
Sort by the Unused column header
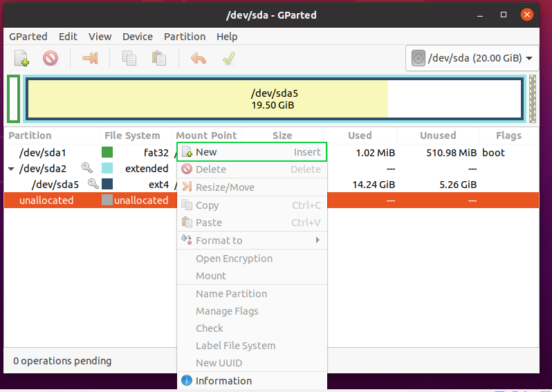pos(438,136)
